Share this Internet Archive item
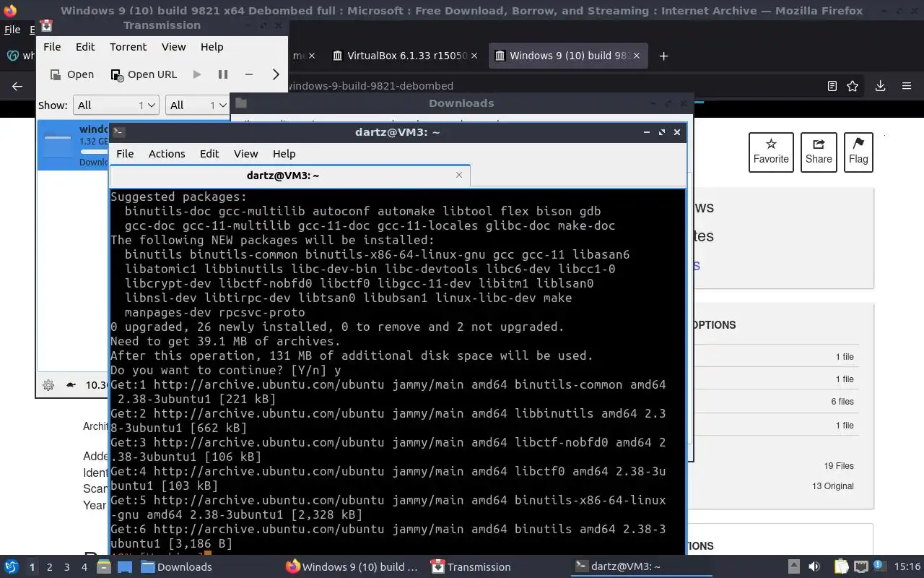Image resolution: width=924 pixels, height=578 pixels. click(819, 152)
